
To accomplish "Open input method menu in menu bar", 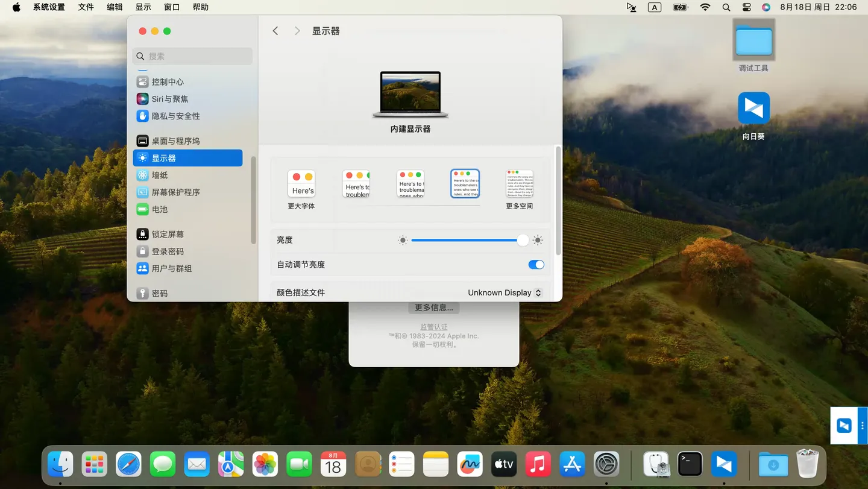I will [654, 7].
